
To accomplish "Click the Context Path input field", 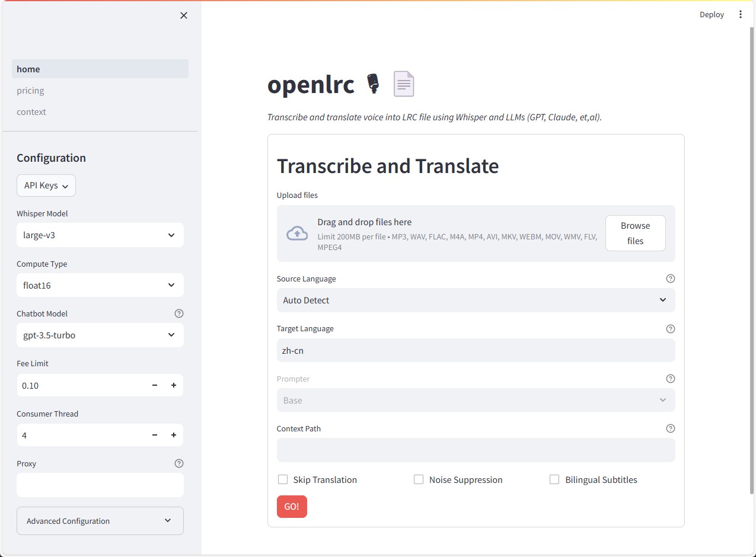I will coord(476,450).
